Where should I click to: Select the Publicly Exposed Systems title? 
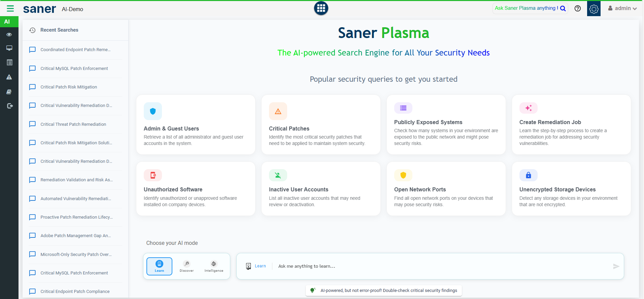(x=428, y=122)
